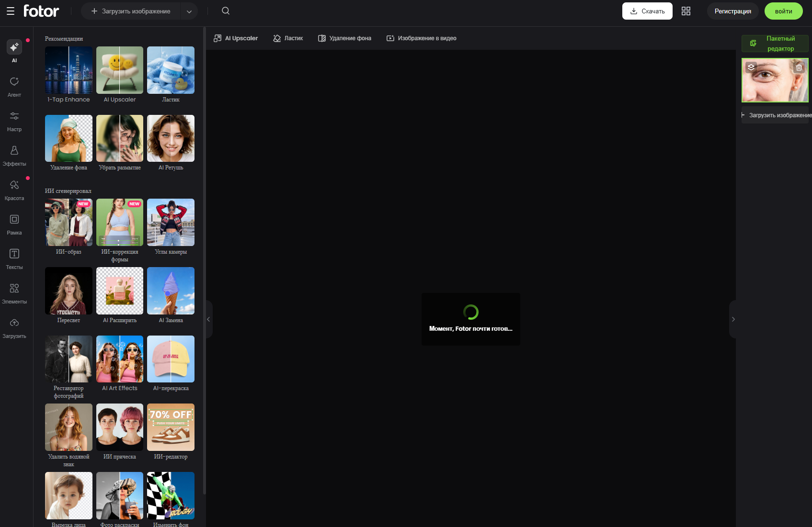Choose the AI Ретушь tool
Viewport: 812px width, 527px height.
tap(171, 143)
